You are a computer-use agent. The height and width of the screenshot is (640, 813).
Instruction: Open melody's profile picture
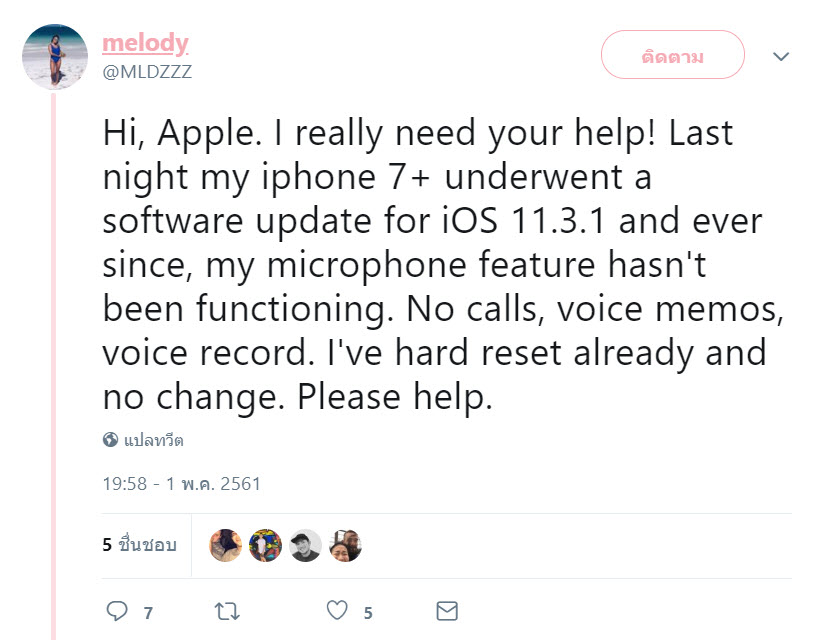pyautogui.click(x=55, y=55)
